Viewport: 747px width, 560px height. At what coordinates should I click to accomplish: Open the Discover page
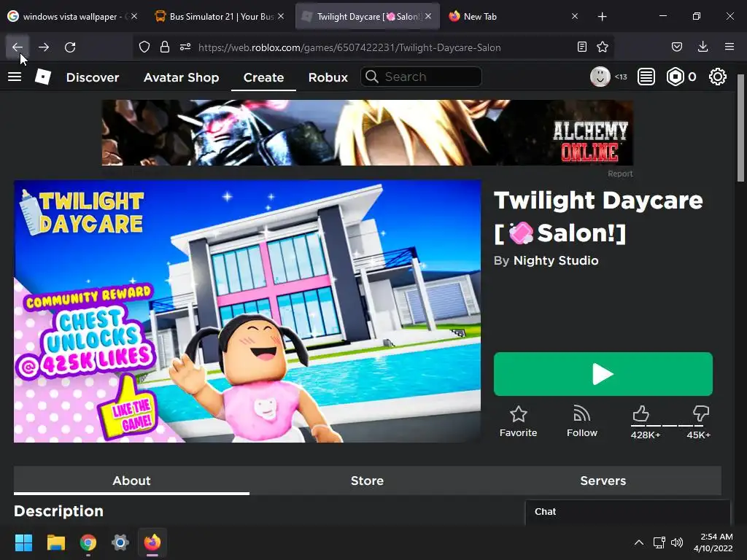point(93,77)
